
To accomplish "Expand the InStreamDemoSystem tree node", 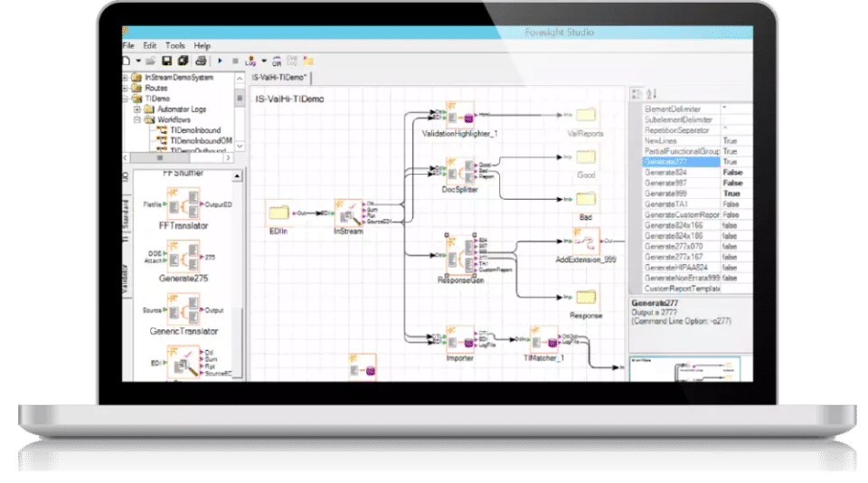I will pos(126,78).
